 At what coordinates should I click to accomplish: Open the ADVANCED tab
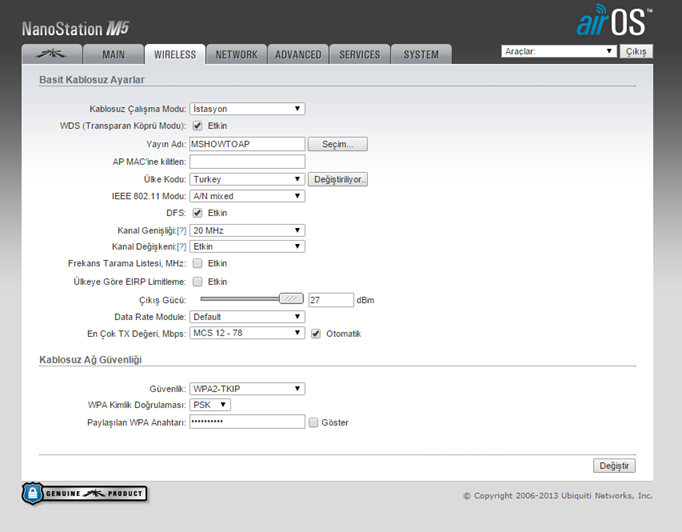coord(298,54)
